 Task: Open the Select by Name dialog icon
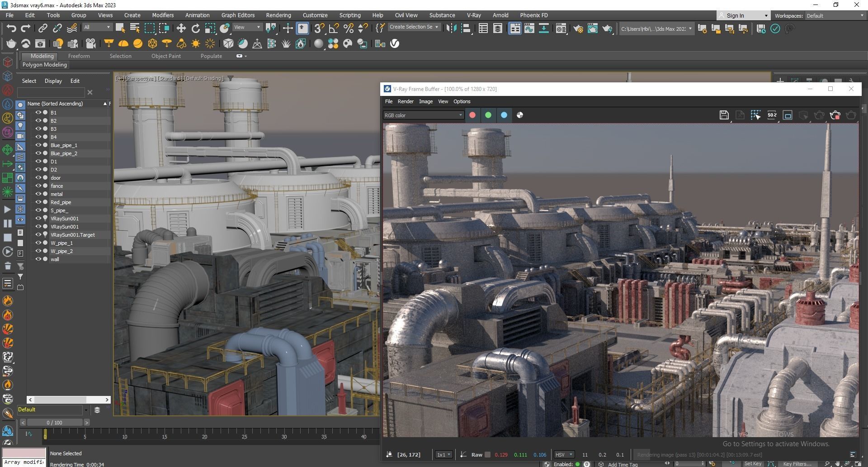click(135, 29)
